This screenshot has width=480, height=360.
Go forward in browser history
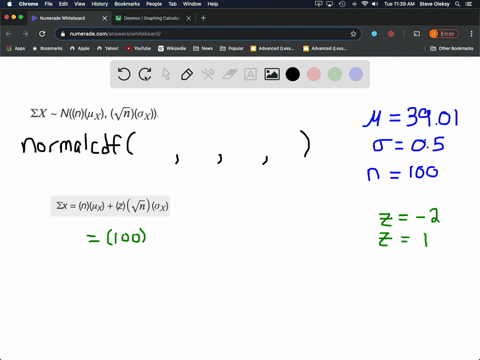(25, 34)
